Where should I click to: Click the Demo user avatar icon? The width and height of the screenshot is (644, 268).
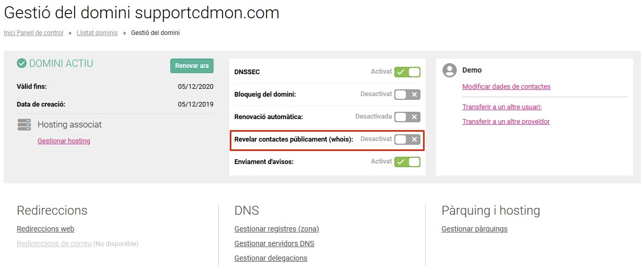450,71
